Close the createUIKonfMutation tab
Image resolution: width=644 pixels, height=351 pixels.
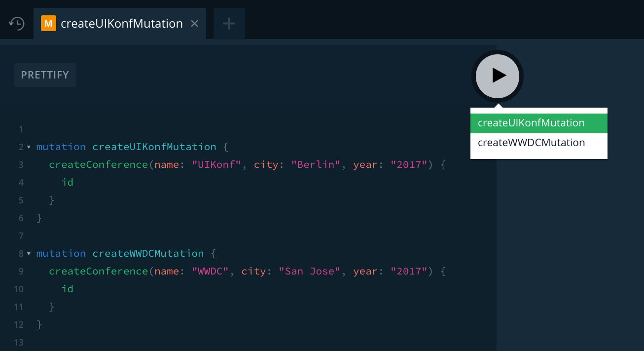194,23
